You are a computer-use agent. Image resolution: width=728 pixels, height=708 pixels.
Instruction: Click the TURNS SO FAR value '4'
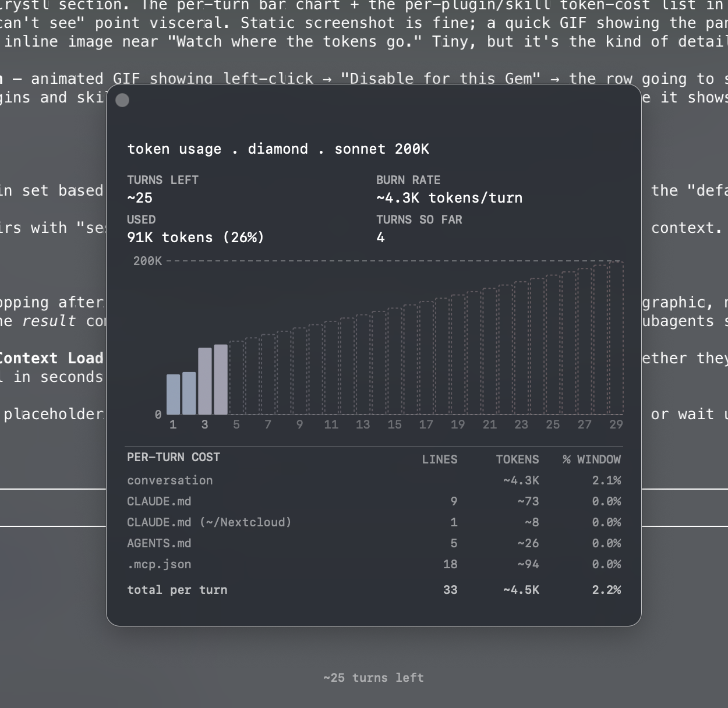[381, 238]
